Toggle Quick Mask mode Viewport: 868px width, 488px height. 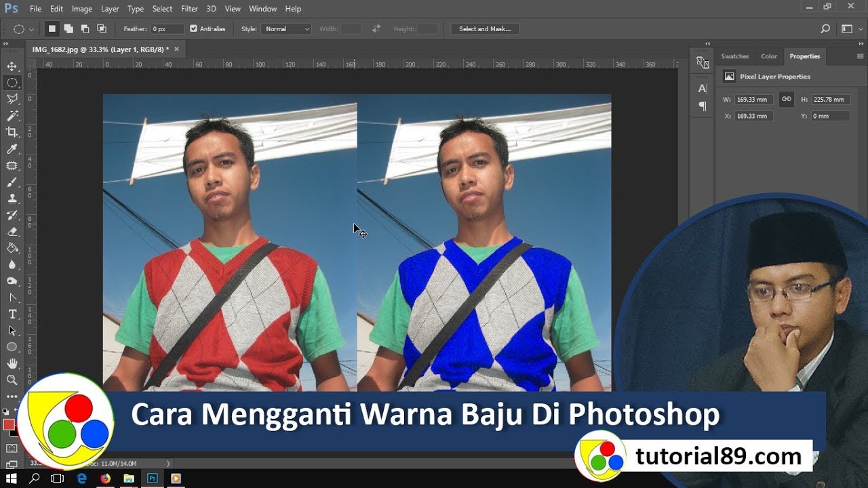coord(12,448)
